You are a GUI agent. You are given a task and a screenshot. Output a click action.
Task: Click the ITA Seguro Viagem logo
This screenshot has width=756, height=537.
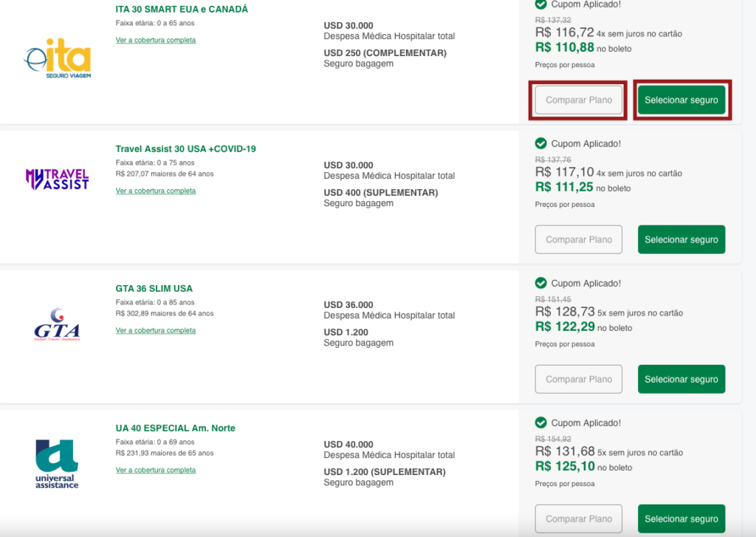58,58
